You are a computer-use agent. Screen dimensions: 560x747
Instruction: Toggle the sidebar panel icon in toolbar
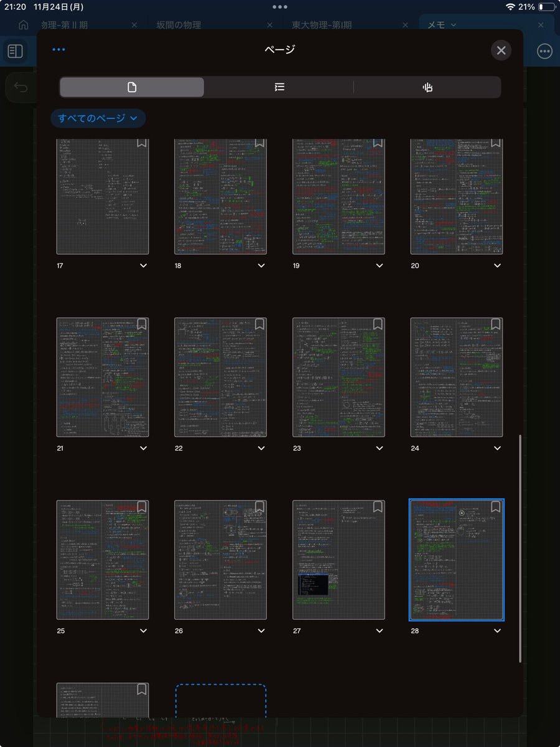tap(15, 51)
